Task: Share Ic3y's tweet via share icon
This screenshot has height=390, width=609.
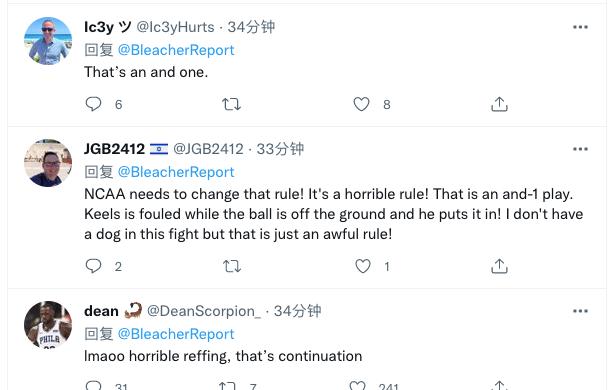Action: click(499, 104)
